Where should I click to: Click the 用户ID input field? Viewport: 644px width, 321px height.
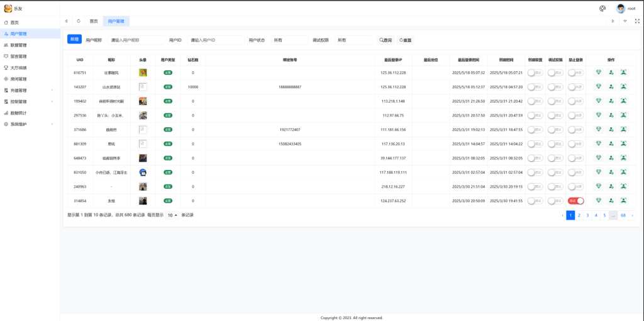click(x=216, y=40)
